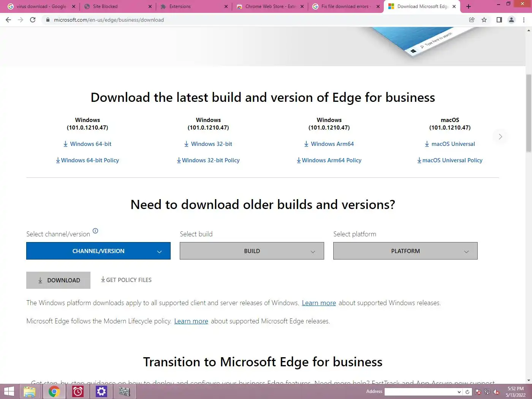This screenshot has height=399, width=532.
Task: Close the Extensions tab
Action: pyautogui.click(x=226, y=6)
